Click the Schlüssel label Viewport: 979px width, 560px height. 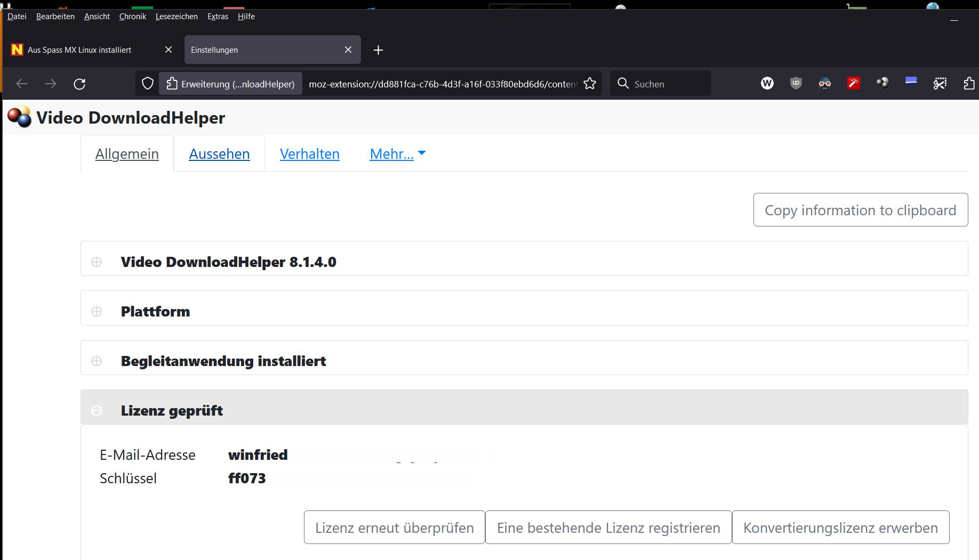pos(128,478)
